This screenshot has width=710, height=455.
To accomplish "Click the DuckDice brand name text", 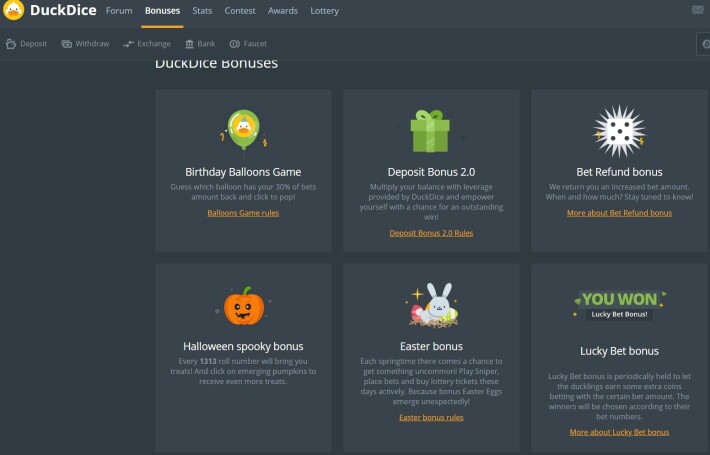I will (63, 10).
